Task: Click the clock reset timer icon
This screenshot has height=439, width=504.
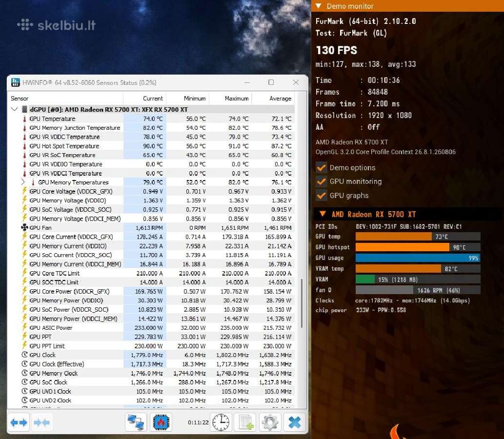Action: click(x=221, y=422)
